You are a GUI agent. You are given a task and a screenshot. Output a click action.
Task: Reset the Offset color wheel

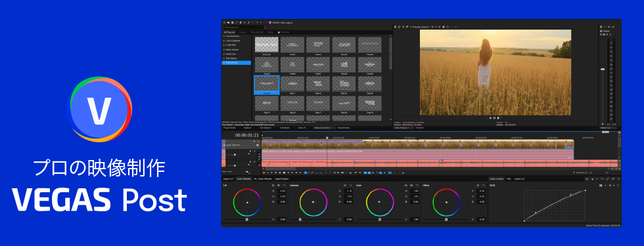coord(484,185)
